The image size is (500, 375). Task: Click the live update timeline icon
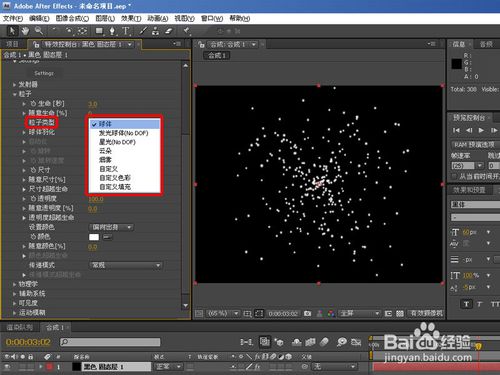tap(265, 342)
